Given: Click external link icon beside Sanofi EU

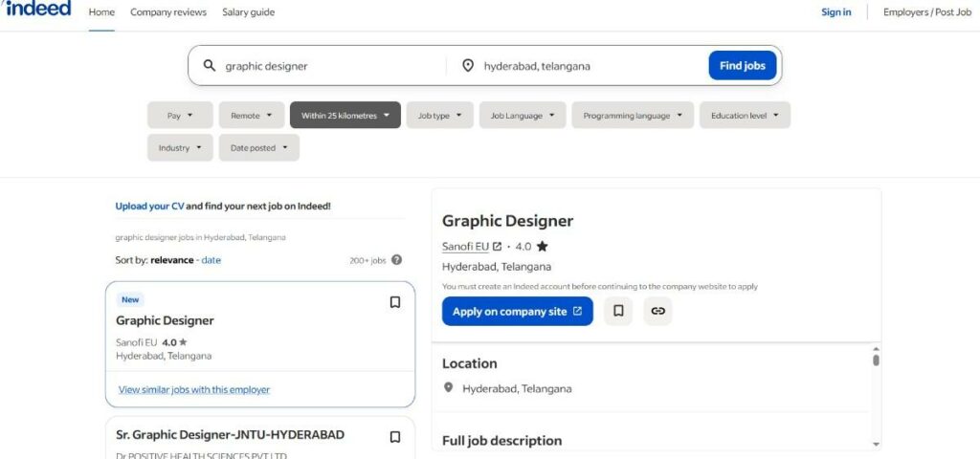Looking at the screenshot, I should click(497, 247).
